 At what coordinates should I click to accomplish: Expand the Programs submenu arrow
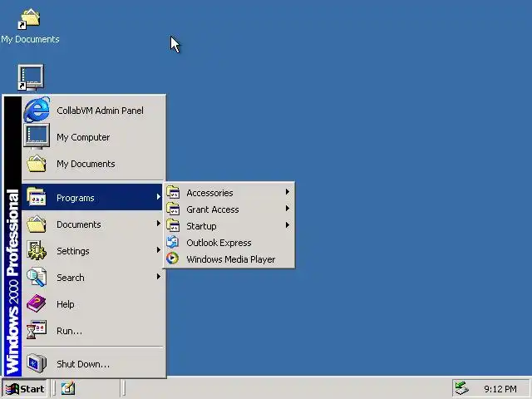coord(158,197)
